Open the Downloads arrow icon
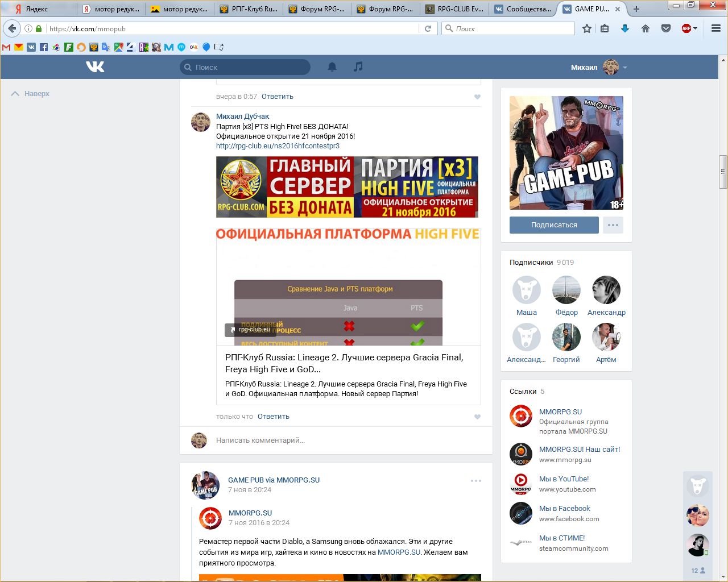Screen dimensions: 728x582 point(625,28)
